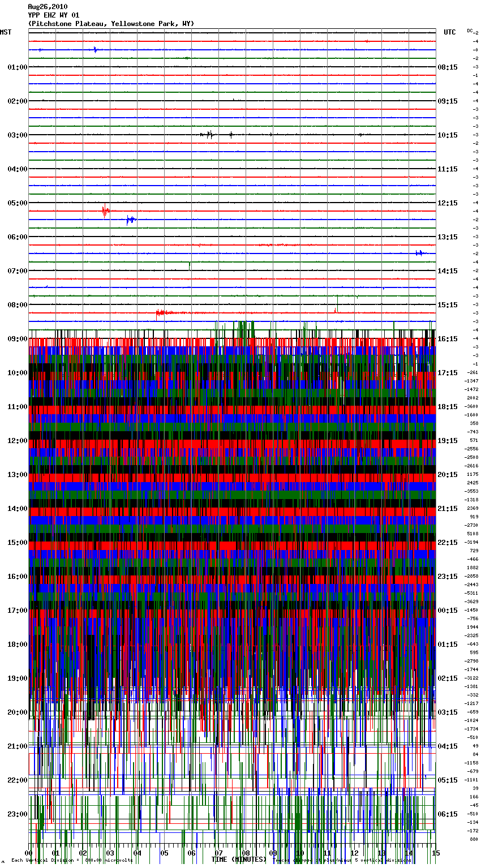Image resolution: width=481 pixels, height=868 pixels.
Task: Select the 06:00 MST time label
Action: coord(18,237)
